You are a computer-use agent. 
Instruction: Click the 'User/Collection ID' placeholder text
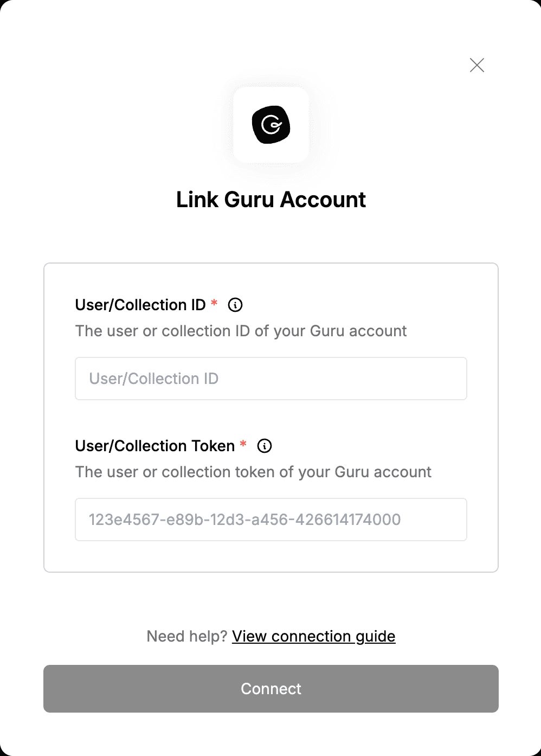pos(154,379)
